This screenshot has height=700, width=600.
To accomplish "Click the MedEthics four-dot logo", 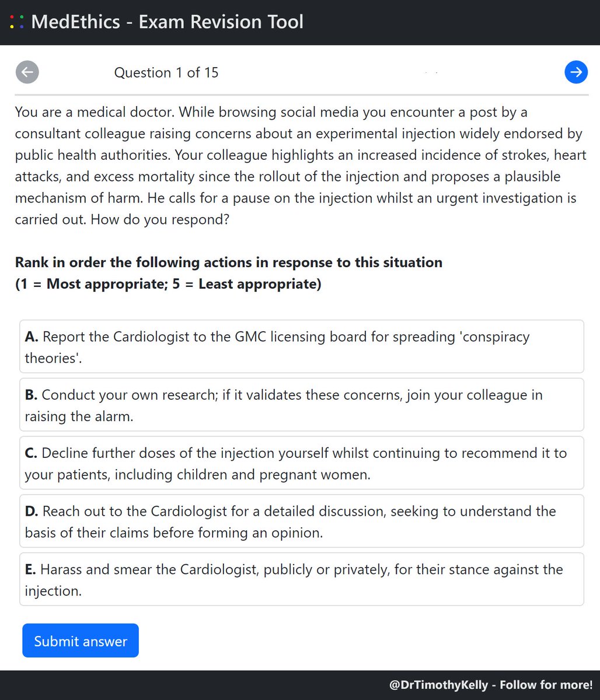I will 17,23.
